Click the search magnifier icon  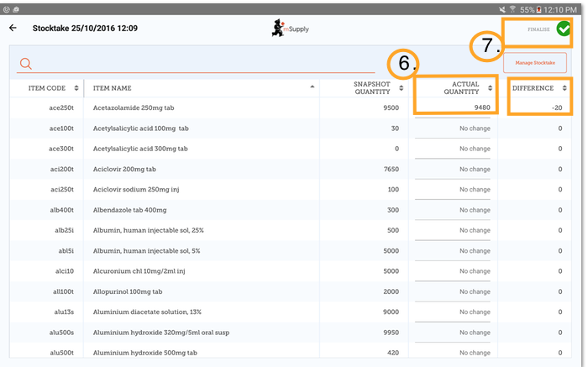[26, 64]
